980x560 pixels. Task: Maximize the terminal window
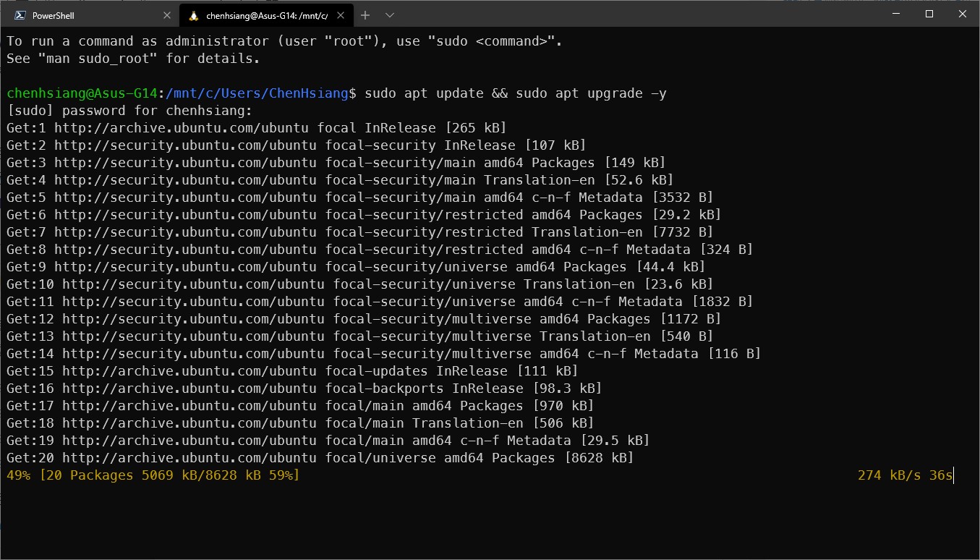929,14
